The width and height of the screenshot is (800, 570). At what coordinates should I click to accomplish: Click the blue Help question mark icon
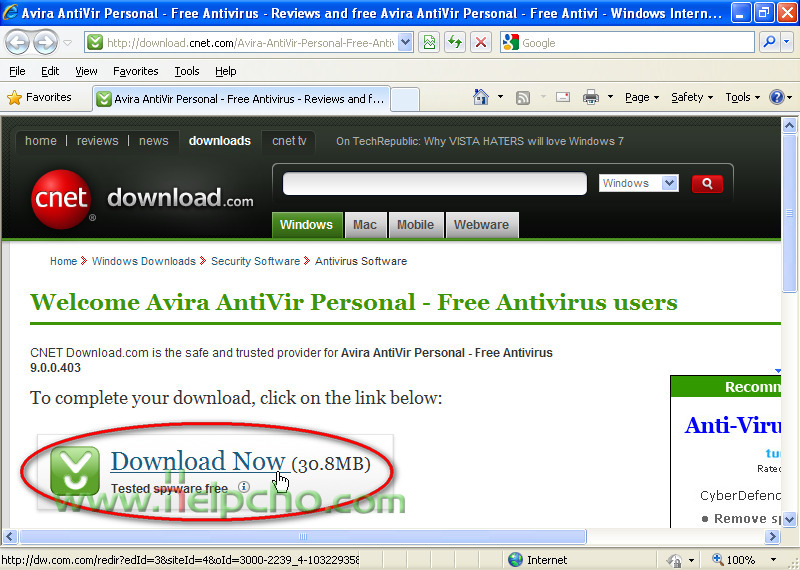click(777, 97)
